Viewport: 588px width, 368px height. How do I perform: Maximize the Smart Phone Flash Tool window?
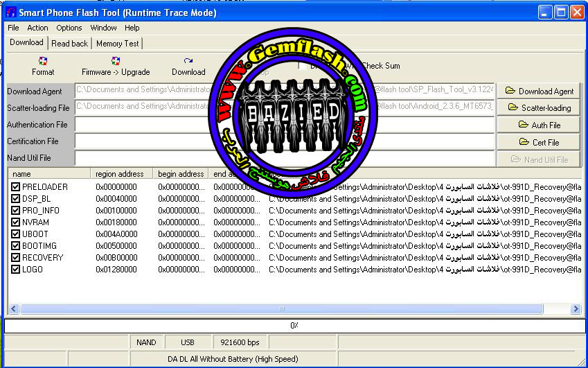(x=562, y=12)
